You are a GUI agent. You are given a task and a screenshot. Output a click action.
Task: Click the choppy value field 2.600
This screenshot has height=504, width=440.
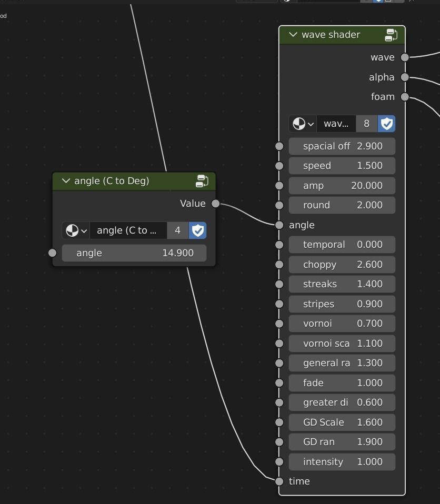tap(342, 265)
